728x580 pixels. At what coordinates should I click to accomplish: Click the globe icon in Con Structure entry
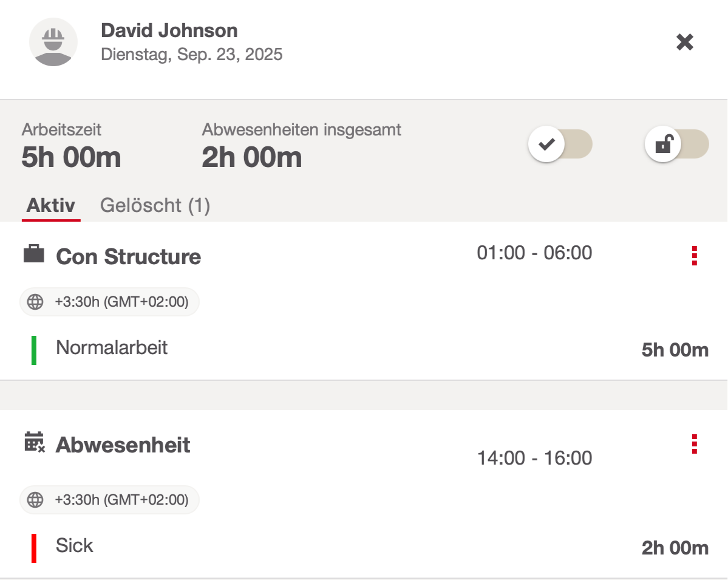point(36,302)
